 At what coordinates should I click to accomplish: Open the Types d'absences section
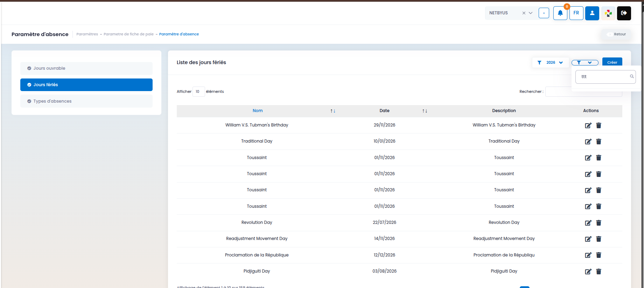click(x=86, y=101)
